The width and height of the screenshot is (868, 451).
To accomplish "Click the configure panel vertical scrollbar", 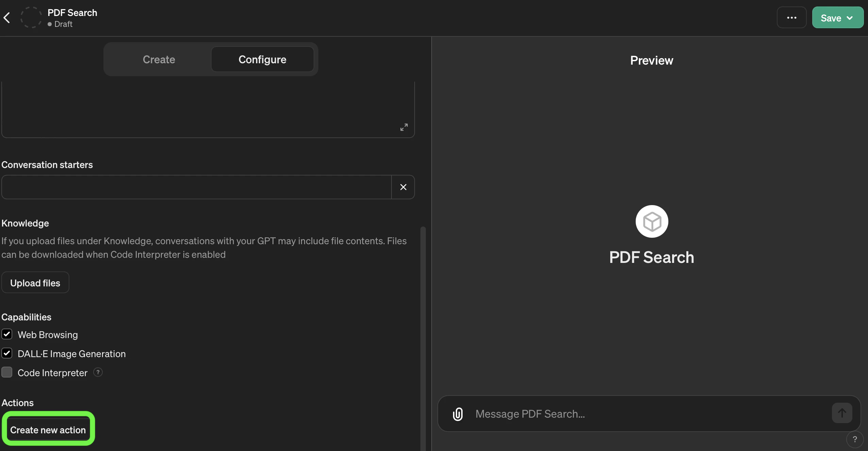I will coord(423,338).
